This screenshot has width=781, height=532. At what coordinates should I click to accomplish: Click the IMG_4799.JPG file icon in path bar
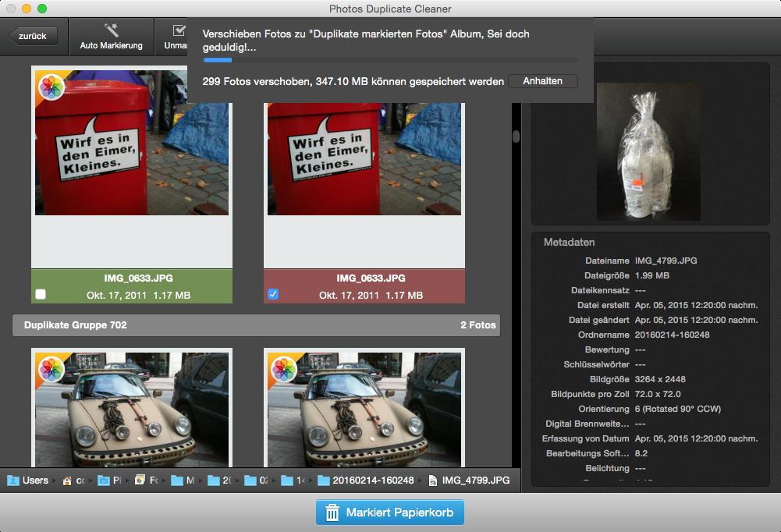point(433,481)
